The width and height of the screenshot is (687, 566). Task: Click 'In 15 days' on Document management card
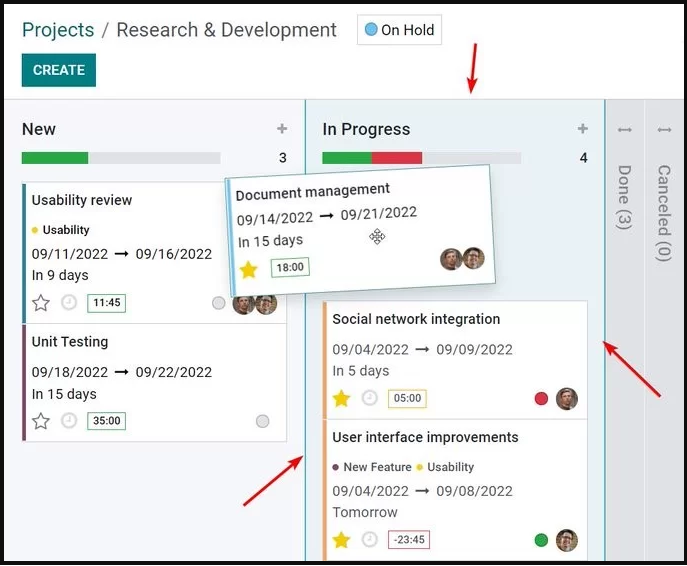(x=270, y=241)
